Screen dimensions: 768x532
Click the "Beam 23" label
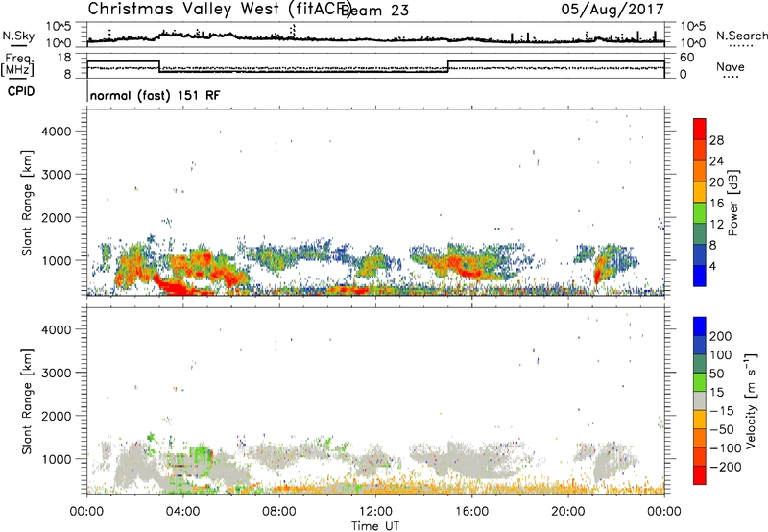pos(374,11)
